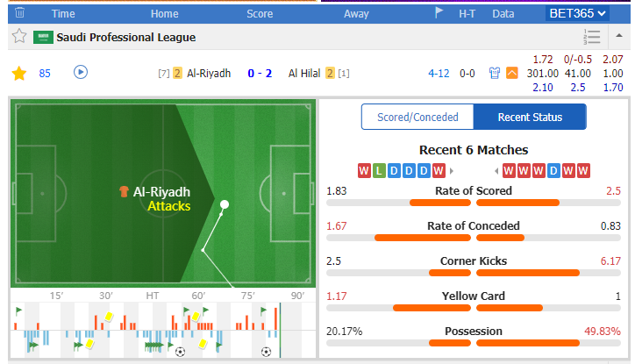Toggle the empty star beside Saudi Professional League
Screen dimensions: 635x364
[19, 37]
